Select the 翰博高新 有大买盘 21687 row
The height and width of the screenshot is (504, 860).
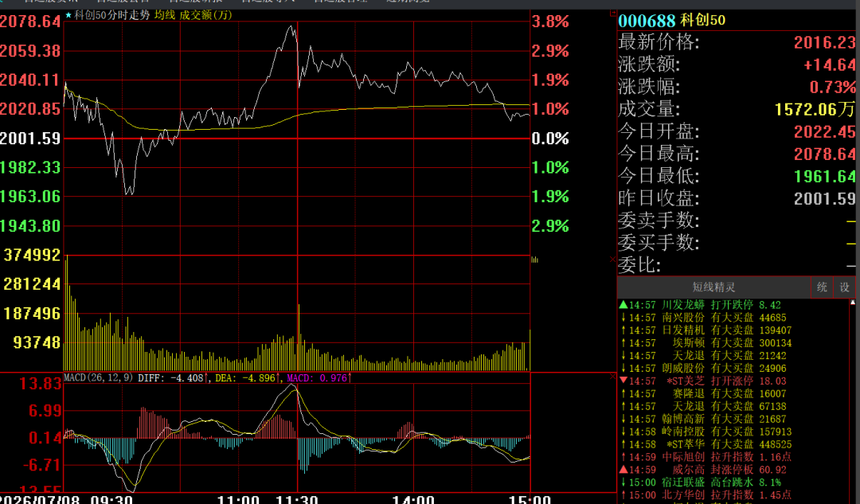coord(733,419)
